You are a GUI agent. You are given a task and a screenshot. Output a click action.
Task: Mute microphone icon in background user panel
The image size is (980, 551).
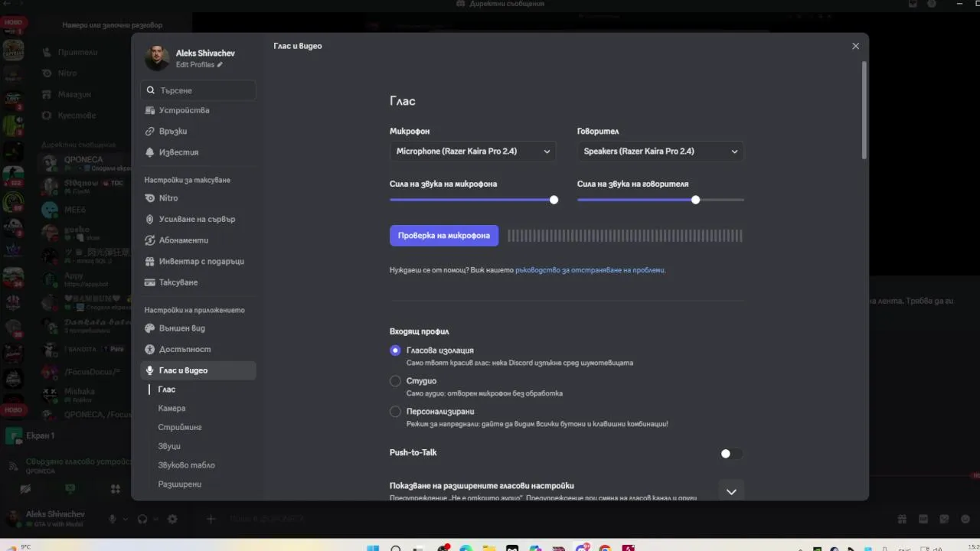point(113,519)
